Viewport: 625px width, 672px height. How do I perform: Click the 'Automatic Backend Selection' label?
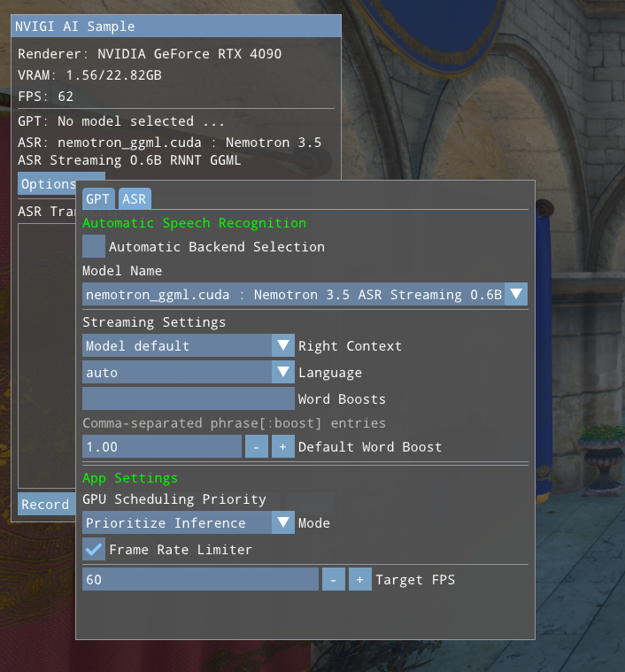tap(217, 247)
